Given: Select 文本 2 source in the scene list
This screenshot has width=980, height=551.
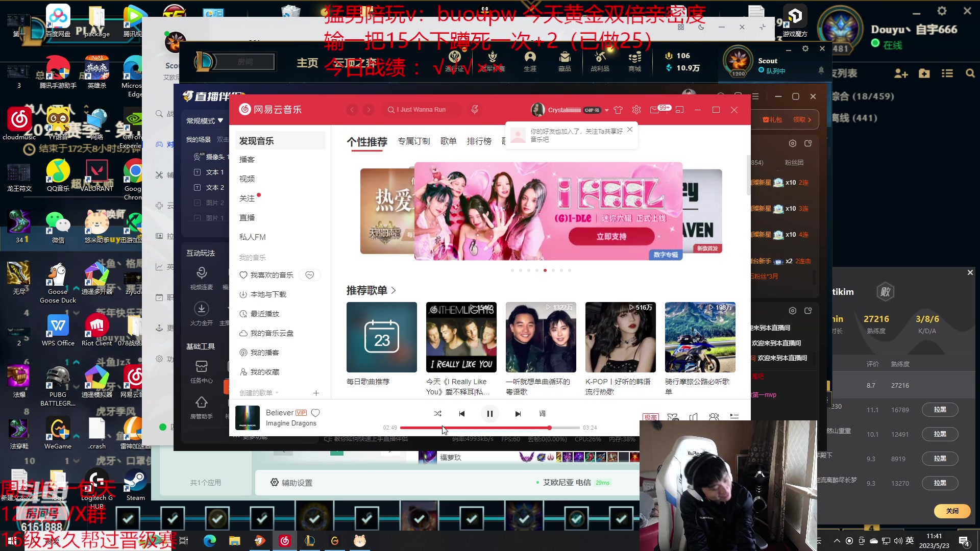Looking at the screenshot, I should click(x=209, y=187).
